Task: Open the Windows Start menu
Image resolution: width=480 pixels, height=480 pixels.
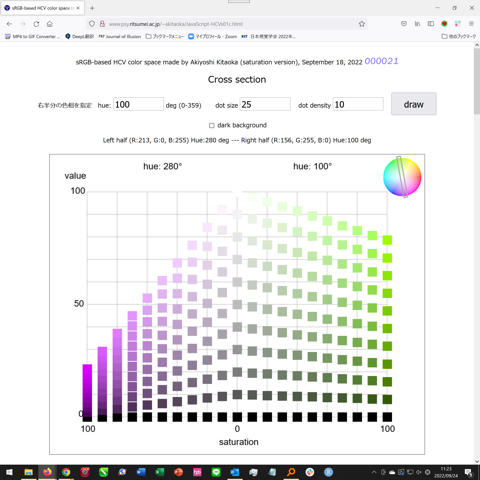Action: coord(9,472)
